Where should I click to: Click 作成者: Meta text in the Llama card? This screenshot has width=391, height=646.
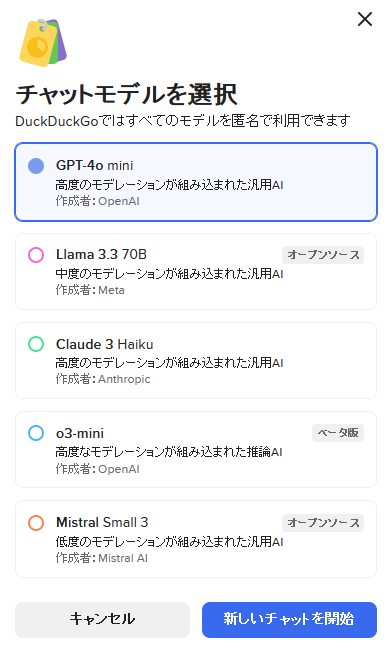[90, 290]
